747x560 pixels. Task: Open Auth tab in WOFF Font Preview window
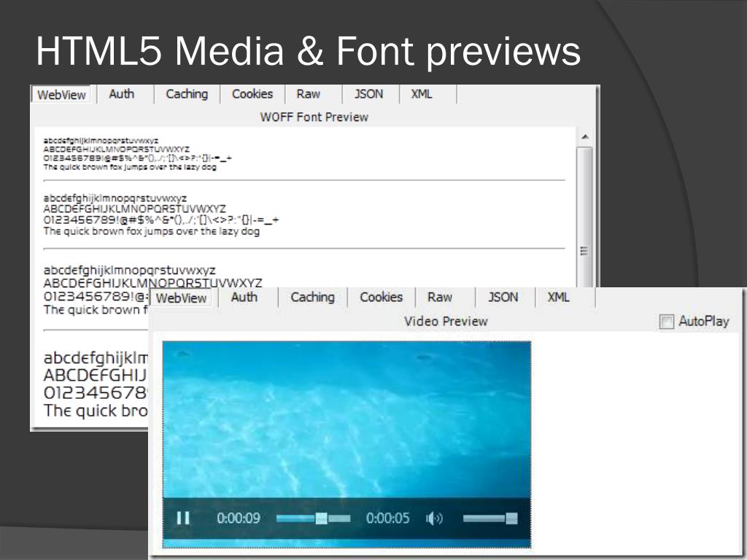(x=122, y=94)
